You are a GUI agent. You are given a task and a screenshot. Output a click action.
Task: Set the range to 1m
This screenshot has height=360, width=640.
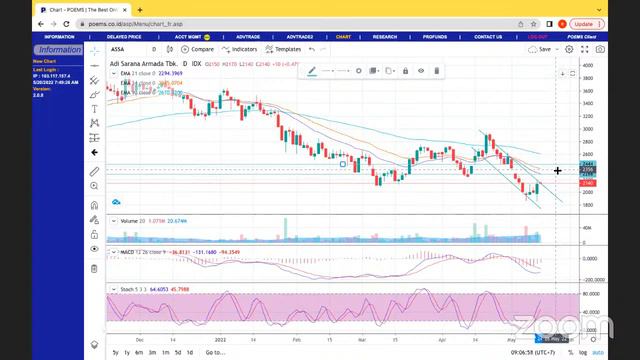[165, 352]
